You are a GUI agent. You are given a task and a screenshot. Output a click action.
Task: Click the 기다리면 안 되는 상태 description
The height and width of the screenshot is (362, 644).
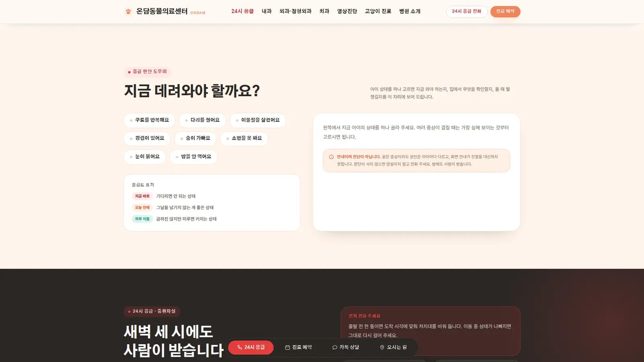pos(176,196)
